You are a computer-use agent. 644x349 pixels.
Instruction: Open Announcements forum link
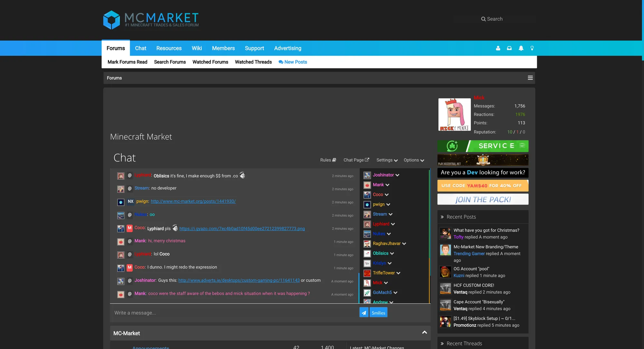(x=151, y=347)
